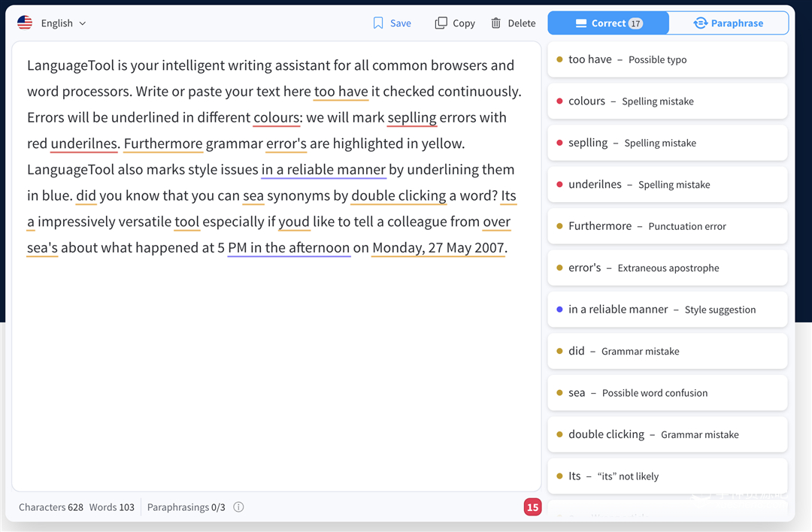Open the 'error's' extraneous apostrophe card
The height and width of the screenshot is (532, 812).
pyautogui.click(x=668, y=268)
